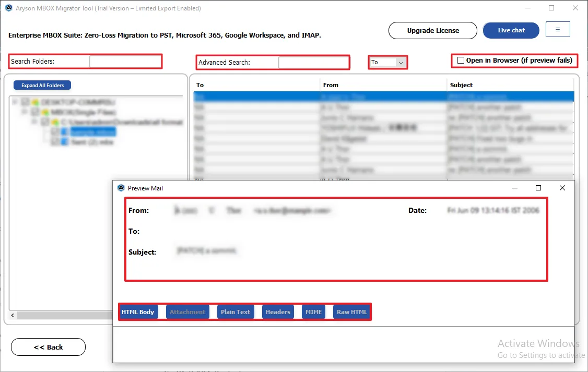This screenshot has height=372, width=588.
Task: Close the Aryson MBOX Migrator main window
Action: (575, 8)
